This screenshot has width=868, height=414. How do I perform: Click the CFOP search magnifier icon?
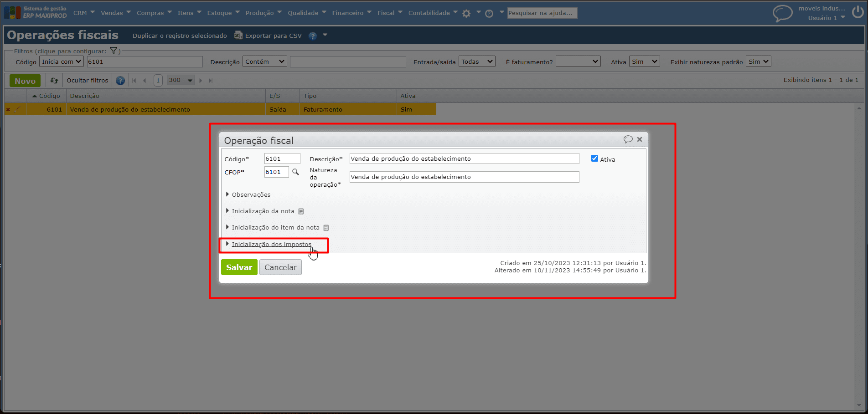(295, 172)
